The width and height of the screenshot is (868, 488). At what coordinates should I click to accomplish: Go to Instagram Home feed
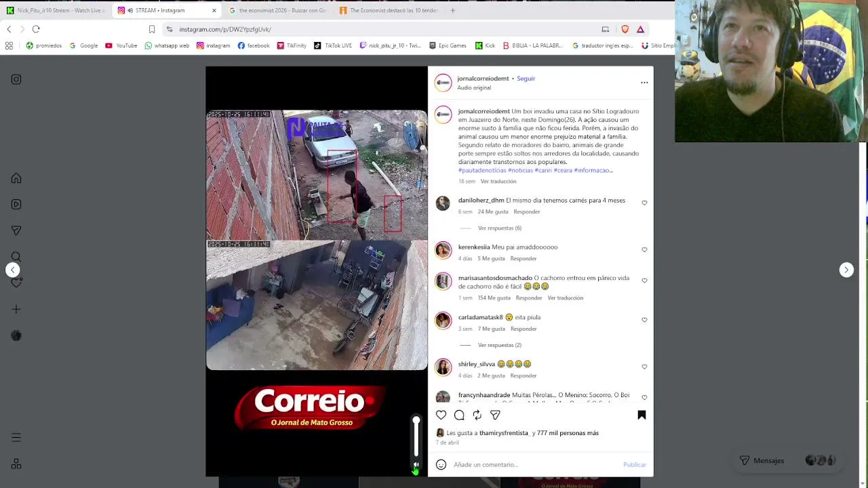tap(16, 178)
